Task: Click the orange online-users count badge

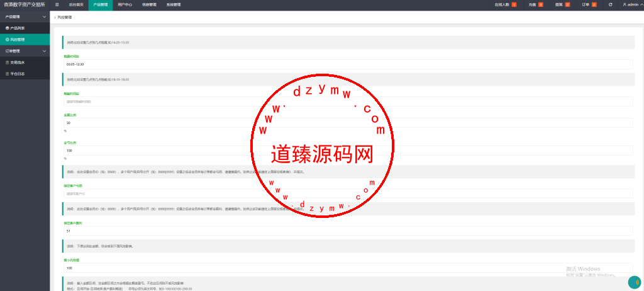Action: (514, 5)
